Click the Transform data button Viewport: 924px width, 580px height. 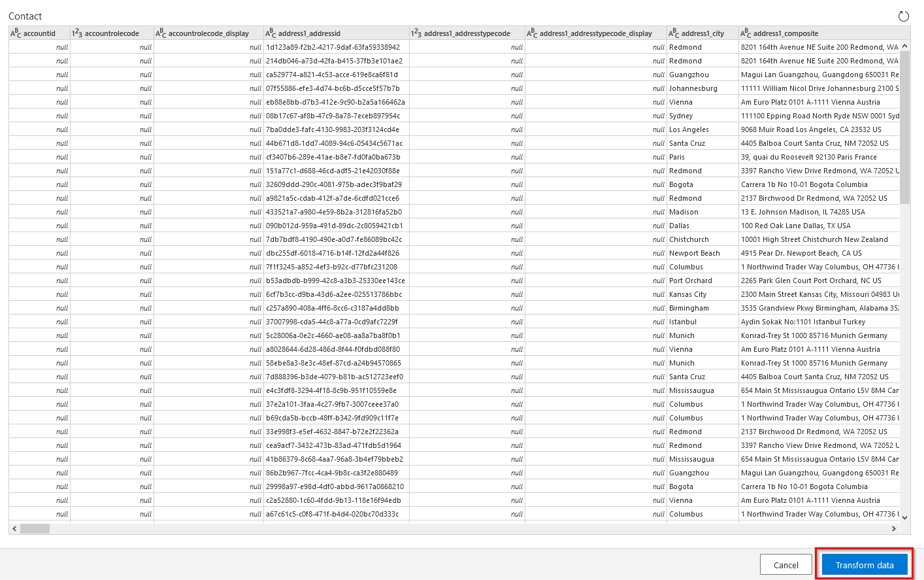coord(864,564)
